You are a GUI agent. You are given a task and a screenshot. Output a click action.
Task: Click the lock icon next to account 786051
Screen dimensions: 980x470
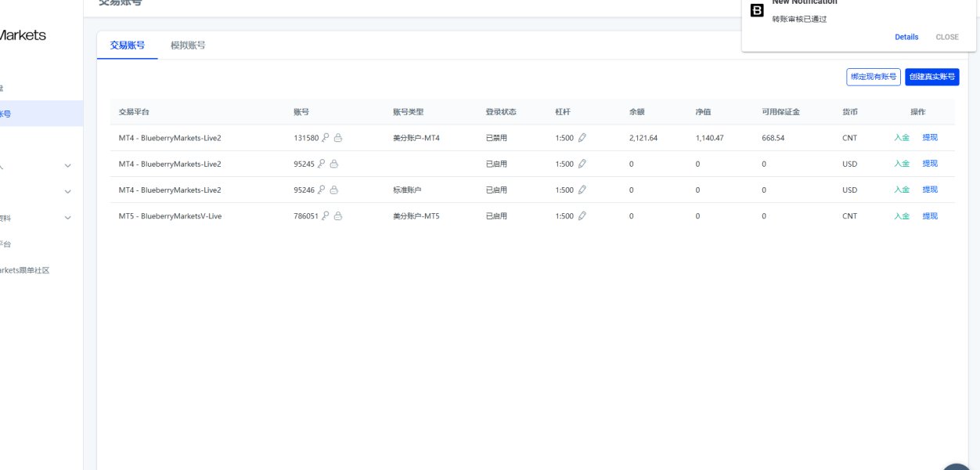[x=338, y=215]
